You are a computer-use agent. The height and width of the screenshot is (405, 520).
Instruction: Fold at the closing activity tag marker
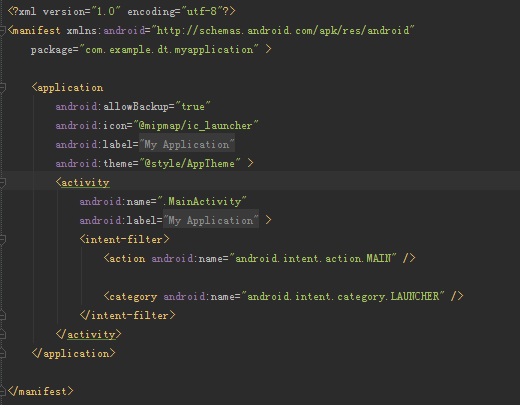pos(2,334)
